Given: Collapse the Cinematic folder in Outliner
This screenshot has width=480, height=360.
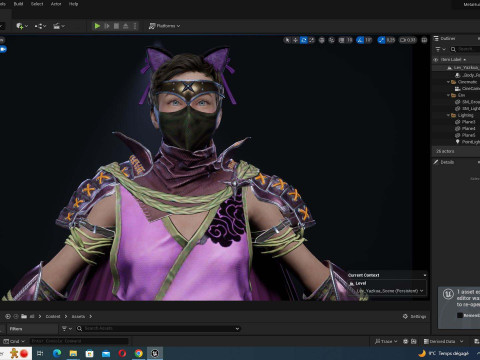Looking at the screenshot, I should [448, 82].
